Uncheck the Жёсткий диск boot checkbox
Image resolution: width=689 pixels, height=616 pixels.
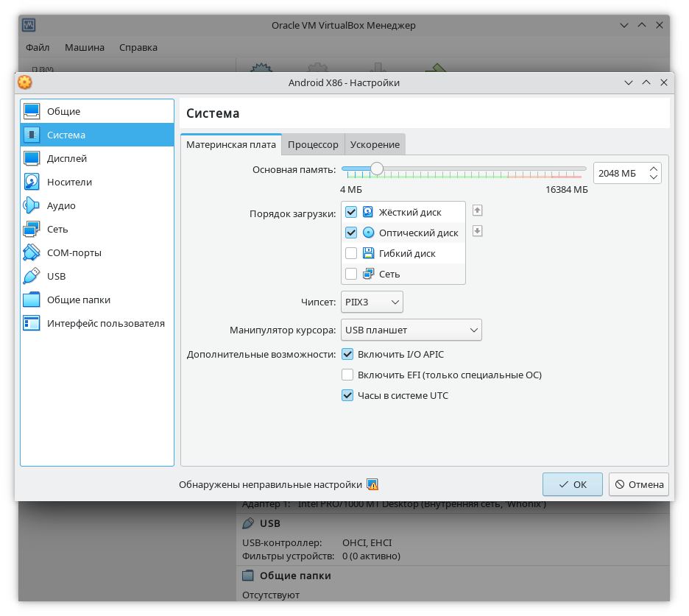pyautogui.click(x=351, y=212)
